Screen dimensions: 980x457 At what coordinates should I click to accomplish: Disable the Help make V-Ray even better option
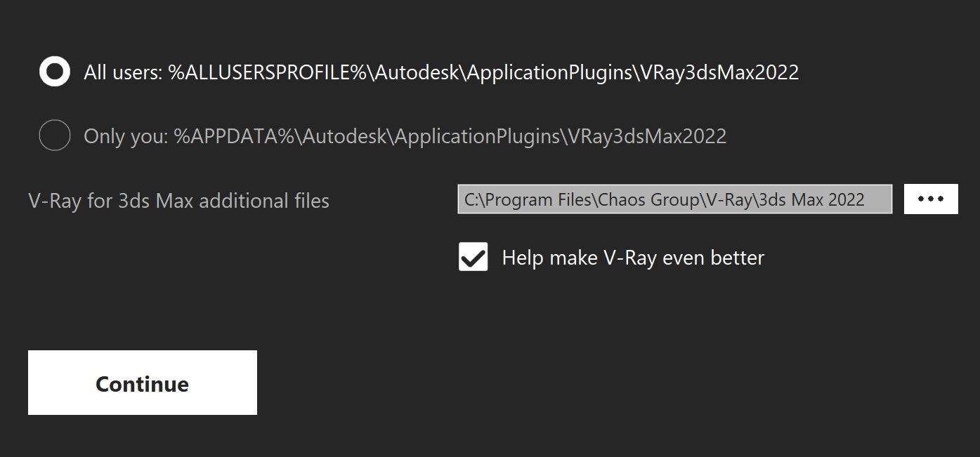coord(473,257)
